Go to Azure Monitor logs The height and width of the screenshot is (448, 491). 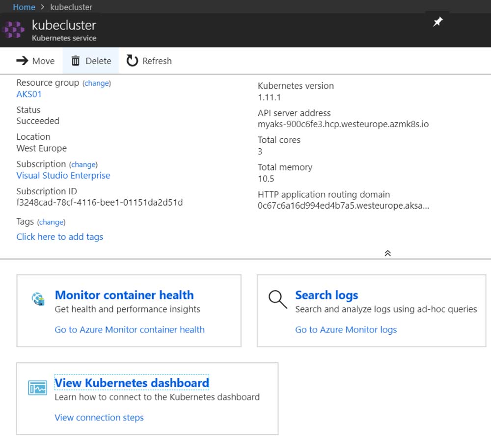(x=346, y=330)
